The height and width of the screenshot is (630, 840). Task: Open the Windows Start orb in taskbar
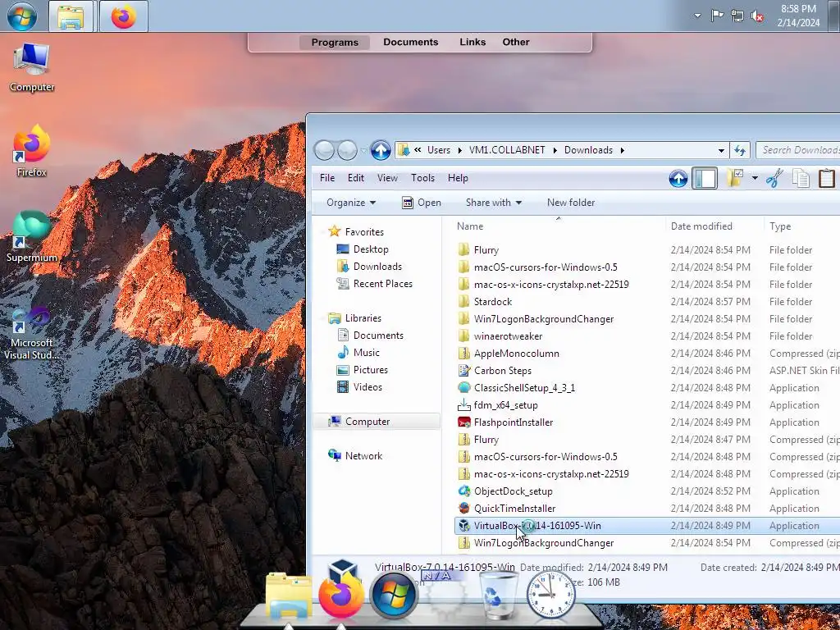coord(22,16)
